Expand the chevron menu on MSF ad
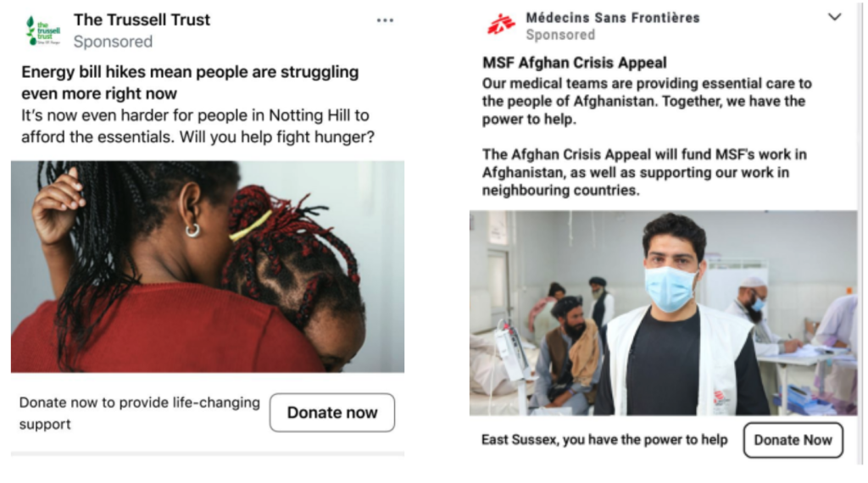Screen dimensions: 868x483 point(834,17)
